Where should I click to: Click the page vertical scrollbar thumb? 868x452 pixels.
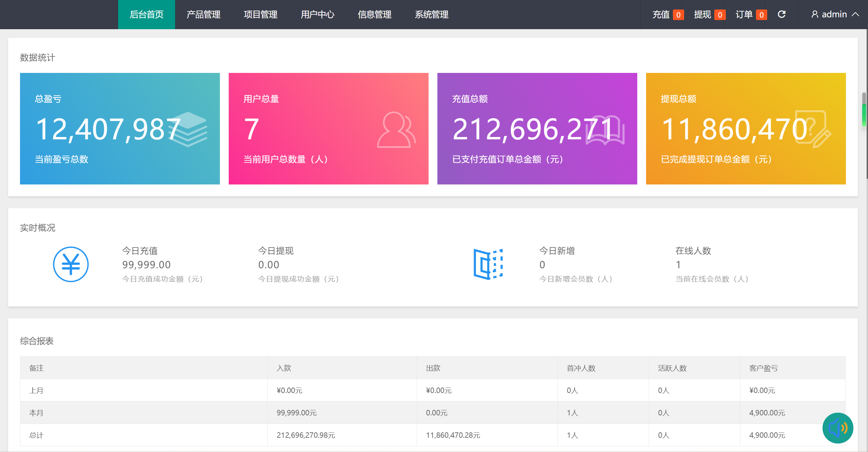click(x=864, y=110)
